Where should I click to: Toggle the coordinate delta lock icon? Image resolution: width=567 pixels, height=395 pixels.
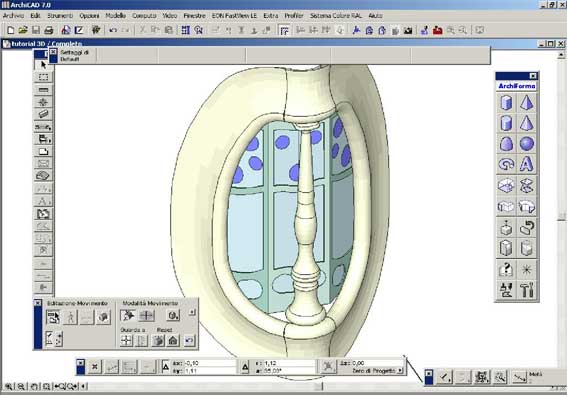(x=165, y=367)
